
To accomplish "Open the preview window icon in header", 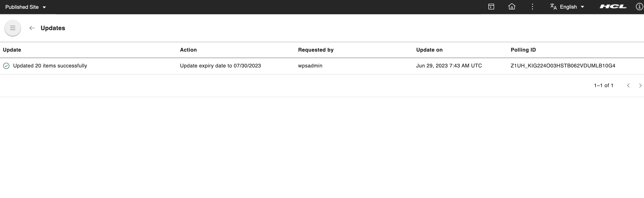I will click(x=491, y=7).
